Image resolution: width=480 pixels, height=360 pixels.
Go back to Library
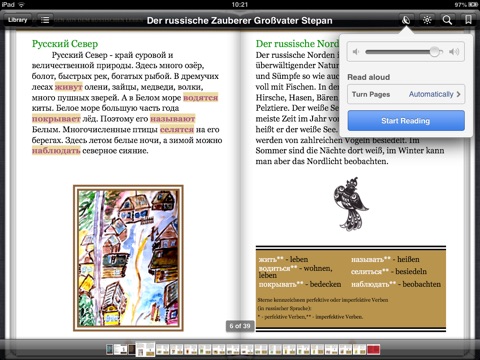click(x=17, y=20)
